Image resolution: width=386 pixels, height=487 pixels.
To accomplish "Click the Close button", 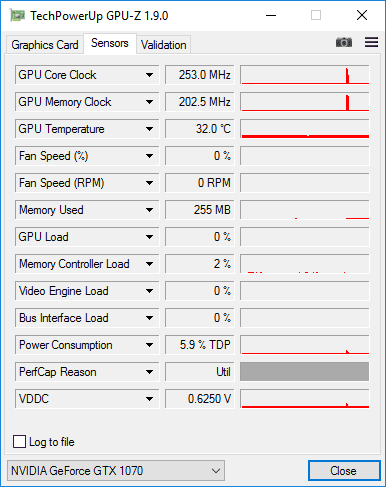I will coord(344,471).
